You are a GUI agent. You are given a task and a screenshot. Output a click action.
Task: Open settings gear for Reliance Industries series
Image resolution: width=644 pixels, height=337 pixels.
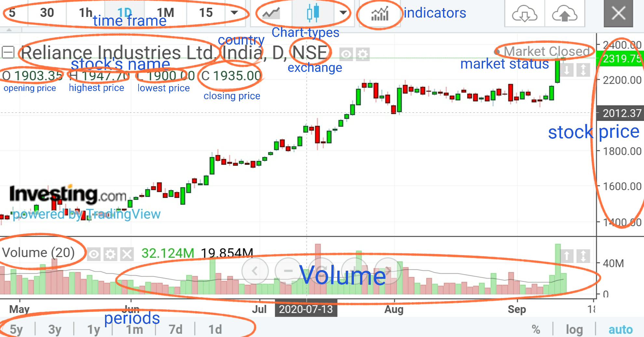(x=363, y=54)
